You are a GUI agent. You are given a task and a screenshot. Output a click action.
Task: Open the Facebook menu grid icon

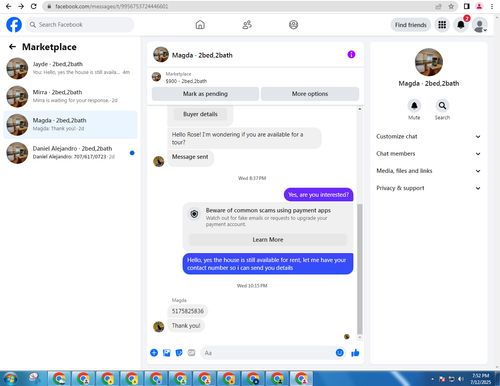pos(442,25)
